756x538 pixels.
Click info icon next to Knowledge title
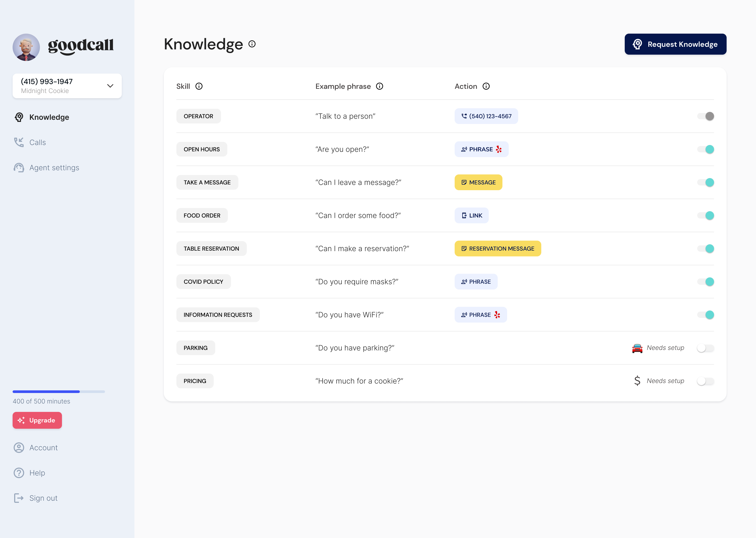click(x=252, y=44)
